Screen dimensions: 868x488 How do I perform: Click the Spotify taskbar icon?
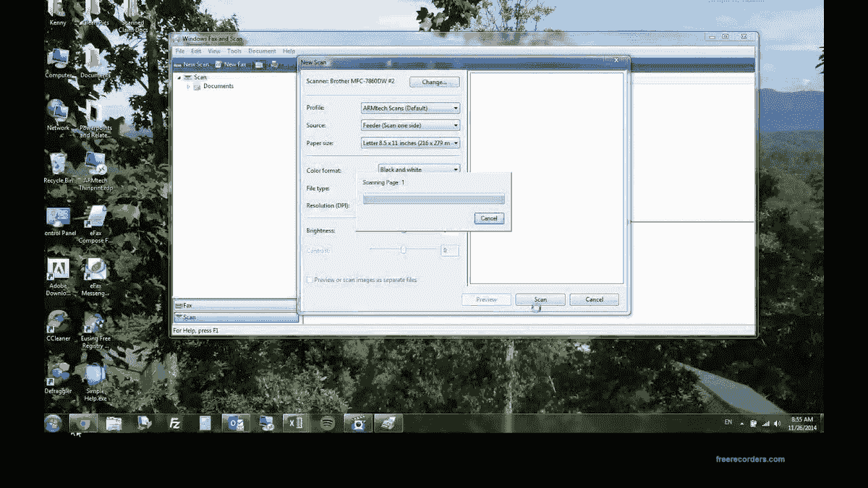327,424
